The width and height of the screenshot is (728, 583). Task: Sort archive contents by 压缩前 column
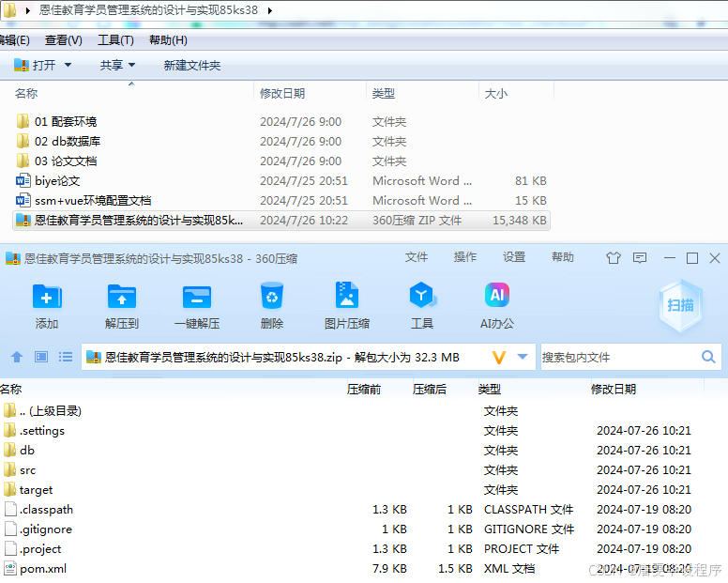[364, 389]
